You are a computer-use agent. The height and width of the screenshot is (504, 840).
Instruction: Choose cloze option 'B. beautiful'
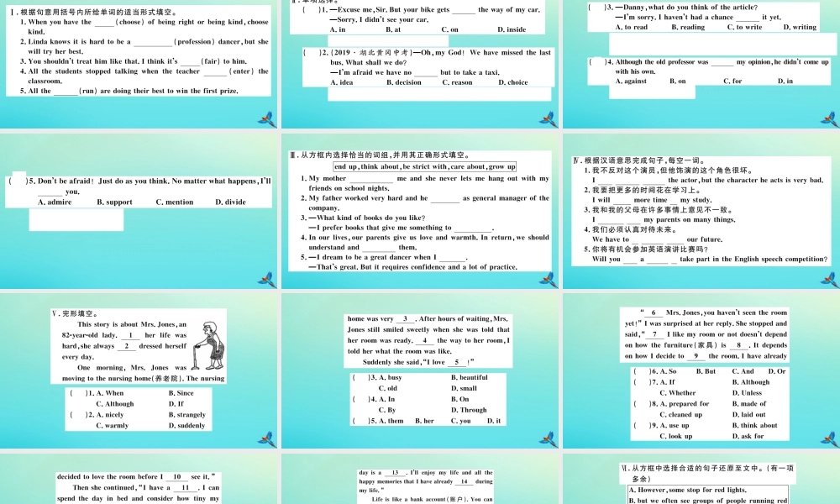(x=470, y=378)
